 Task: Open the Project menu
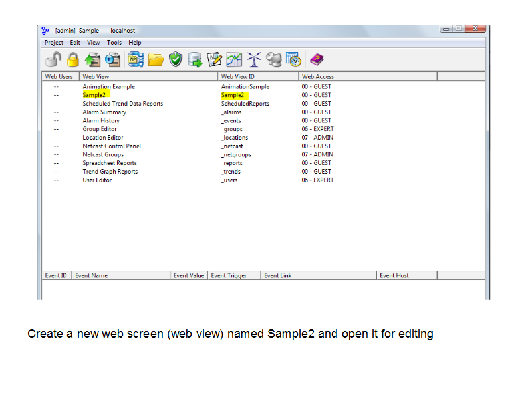(54, 43)
